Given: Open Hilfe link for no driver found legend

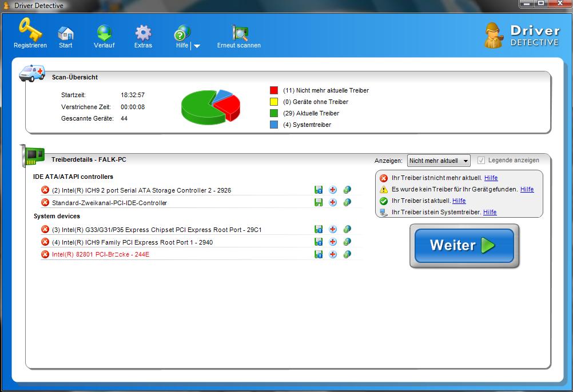Looking at the screenshot, I should 527,189.
